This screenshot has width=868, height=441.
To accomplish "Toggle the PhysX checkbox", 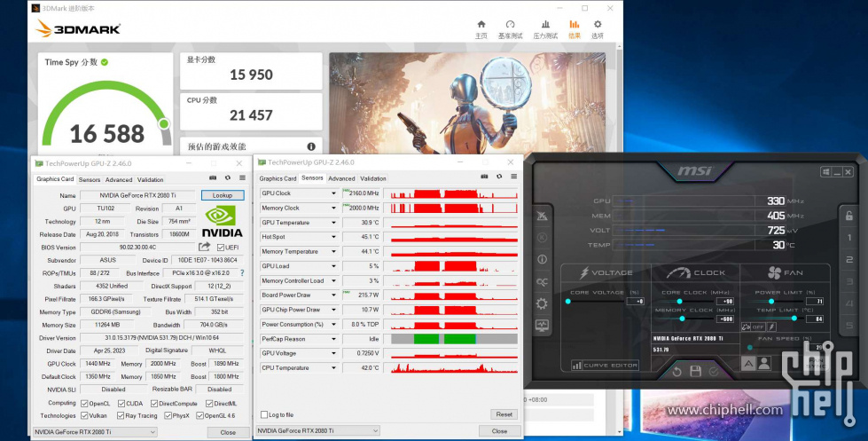I will pos(168,415).
